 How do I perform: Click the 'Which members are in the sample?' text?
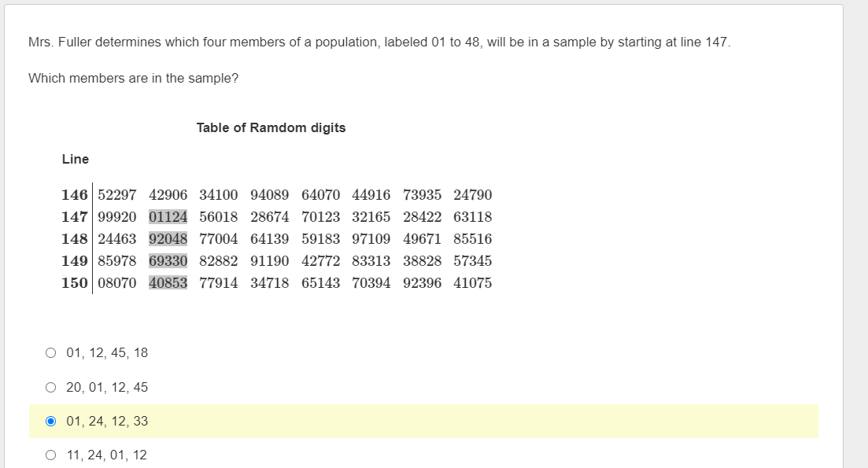(x=134, y=79)
